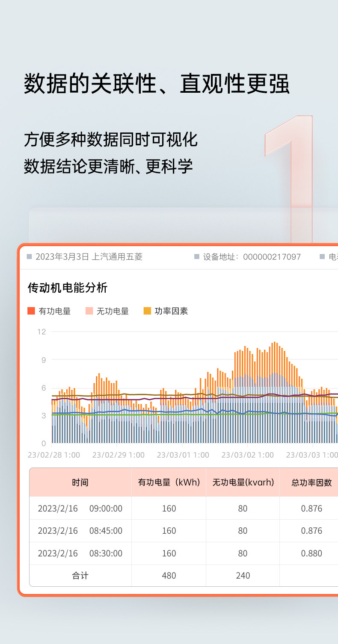Click the 08:30:00 table row

(184, 553)
